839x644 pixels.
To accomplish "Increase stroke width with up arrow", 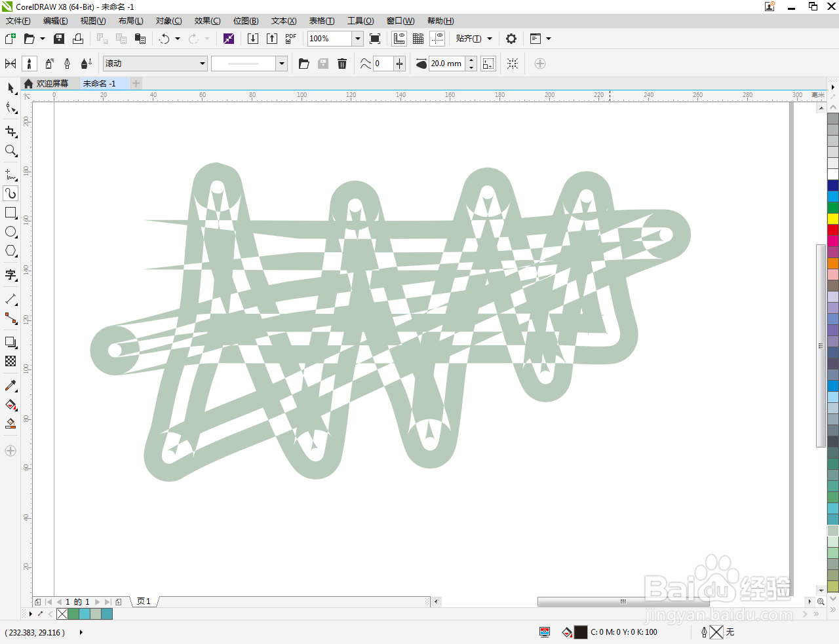I will pos(471,60).
